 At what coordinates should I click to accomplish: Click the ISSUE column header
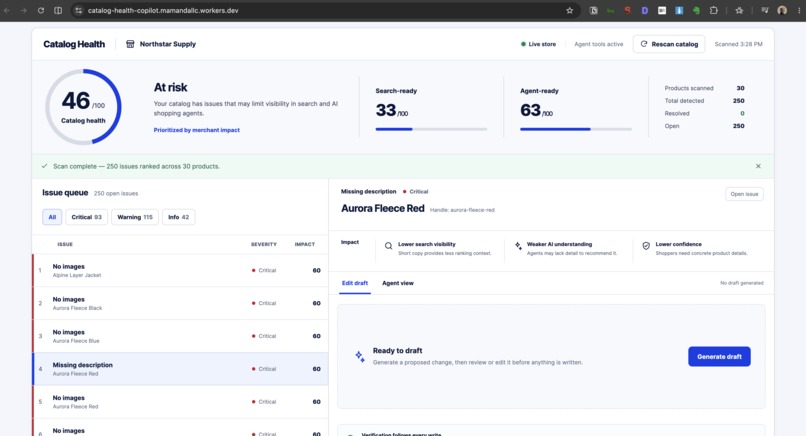coord(65,244)
